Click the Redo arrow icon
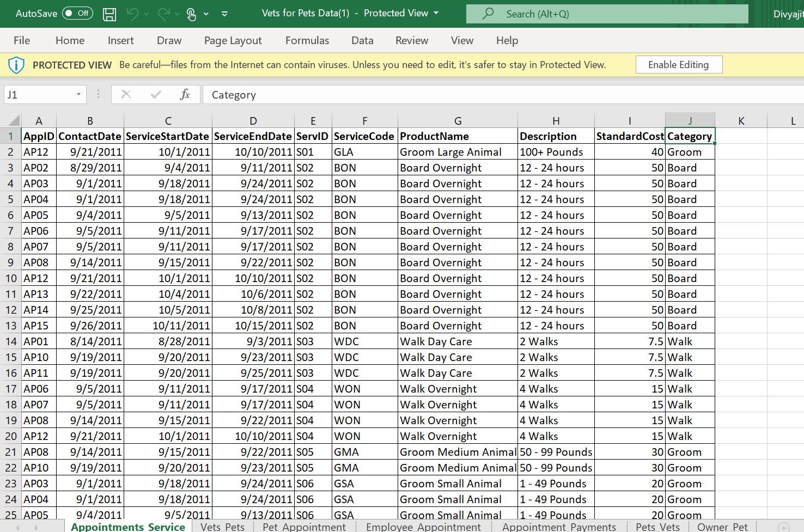This screenshot has height=532, width=804. pyautogui.click(x=163, y=14)
